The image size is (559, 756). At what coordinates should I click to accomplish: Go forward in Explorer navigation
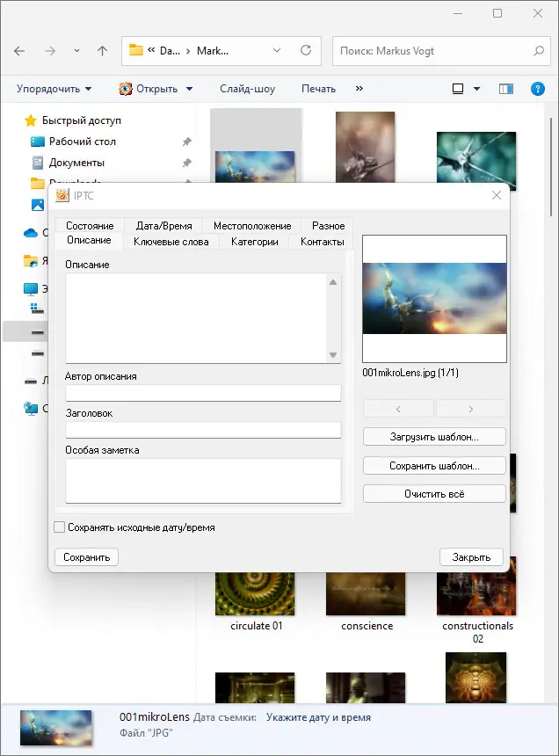pyautogui.click(x=50, y=51)
